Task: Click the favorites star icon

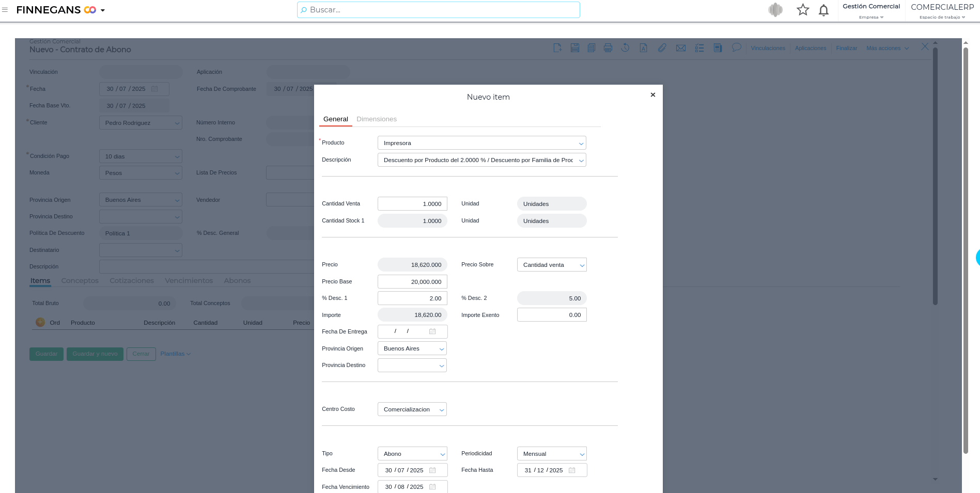Action: tap(802, 10)
